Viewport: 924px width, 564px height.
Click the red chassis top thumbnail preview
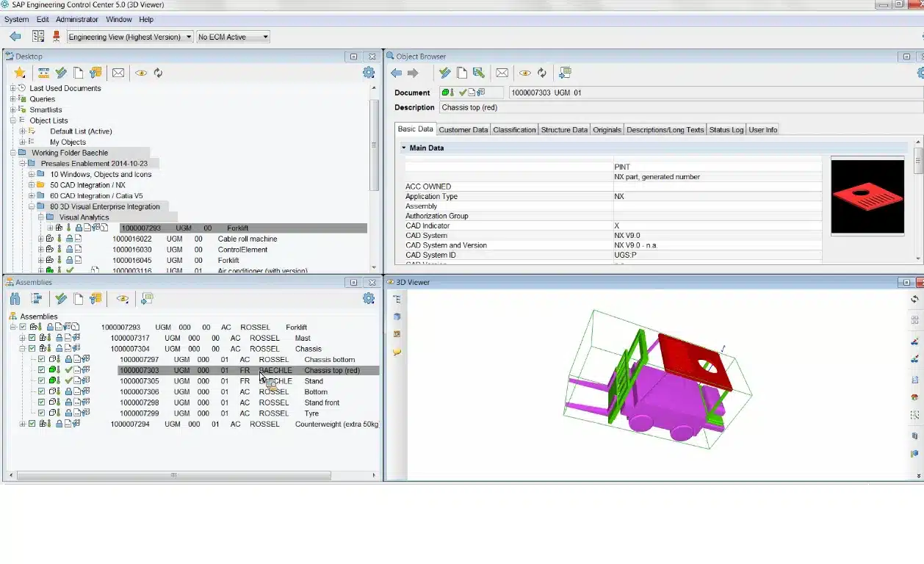(867, 197)
